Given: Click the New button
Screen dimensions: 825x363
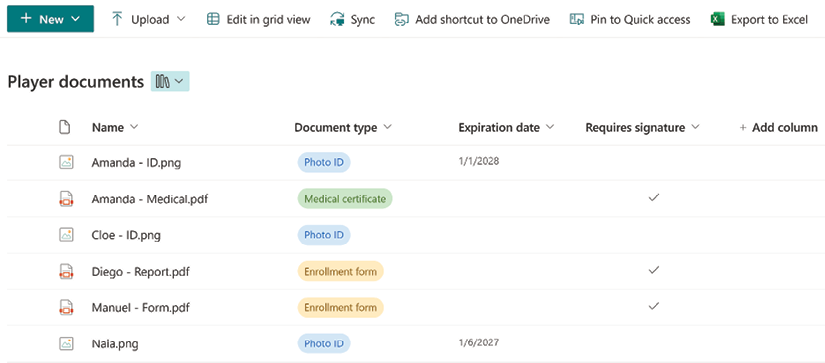Looking at the screenshot, I should tap(51, 19).
